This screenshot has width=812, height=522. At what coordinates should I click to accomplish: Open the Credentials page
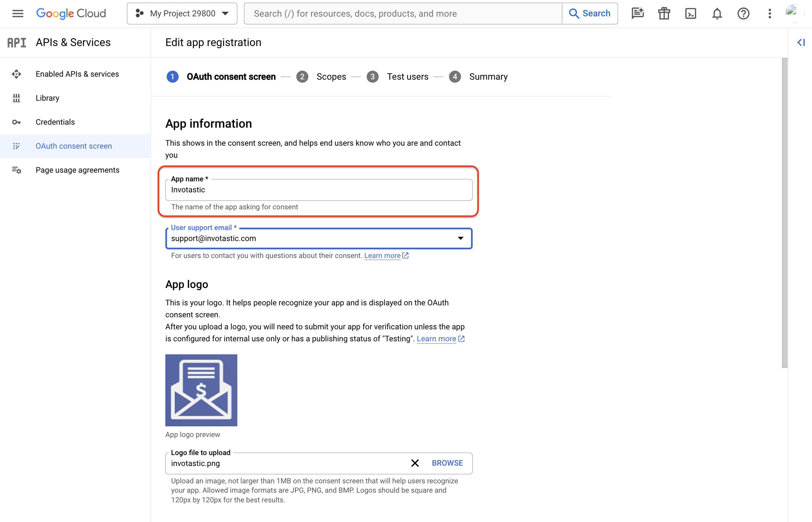pos(75,122)
